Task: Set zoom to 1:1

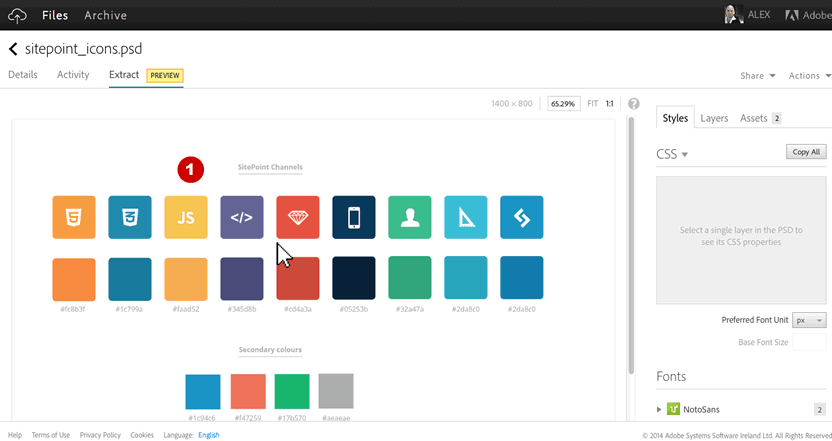Action: [x=610, y=103]
